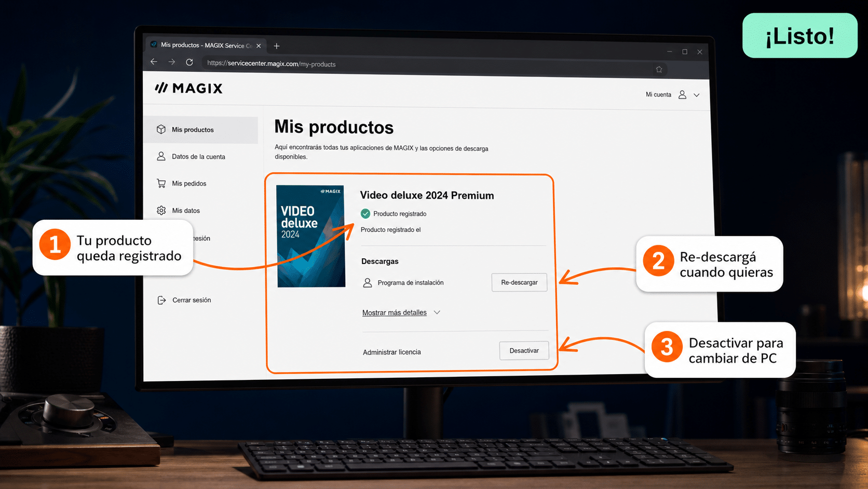Screen dimensions: 868x489
Task: Click the green Producto registrado checkmark
Action: pyautogui.click(x=365, y=214)
